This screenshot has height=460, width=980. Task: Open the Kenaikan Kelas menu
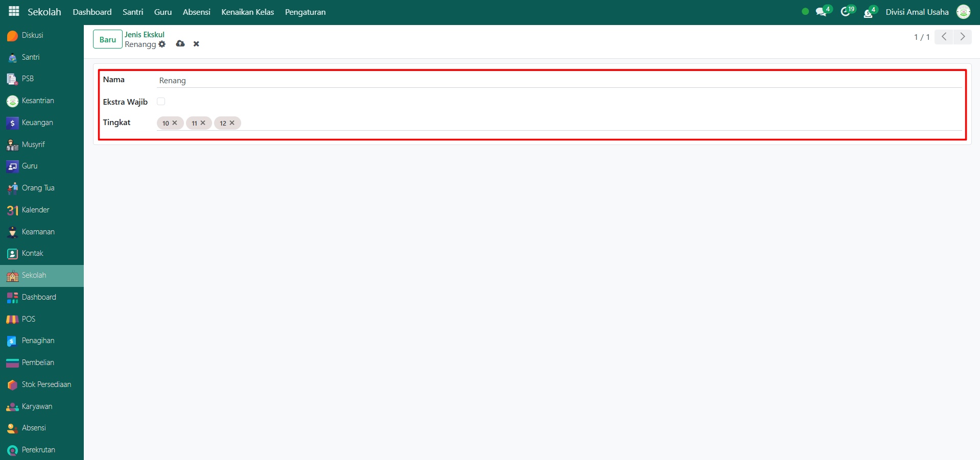(x=247, y=12)
